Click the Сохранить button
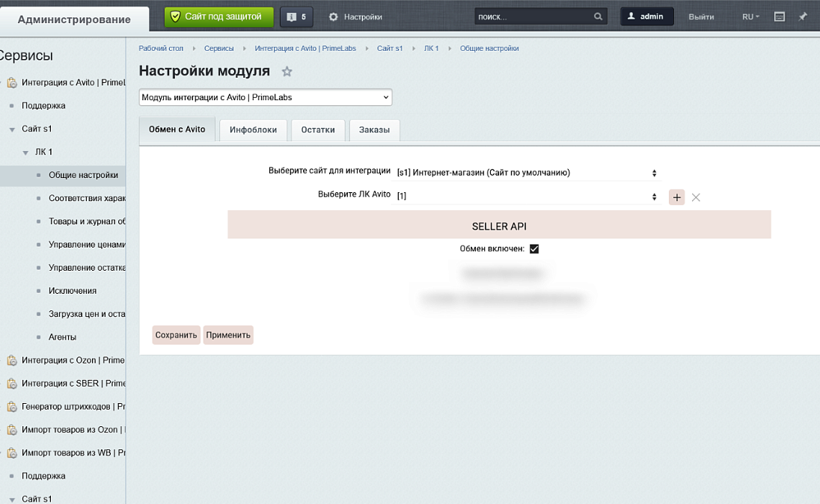The height and width of the screenshot is (504, 820). tap(176, 335)
